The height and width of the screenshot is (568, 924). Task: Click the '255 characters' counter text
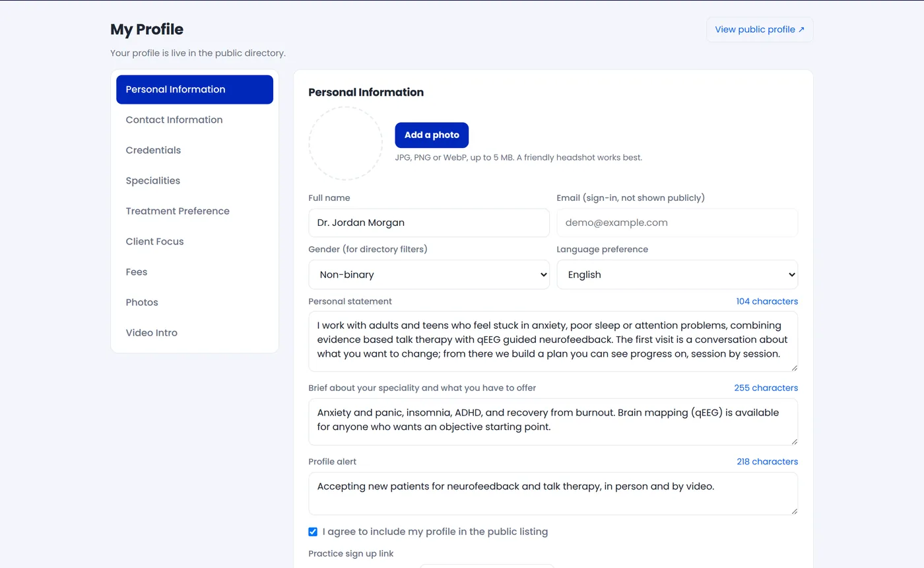(x=766, y=388)
